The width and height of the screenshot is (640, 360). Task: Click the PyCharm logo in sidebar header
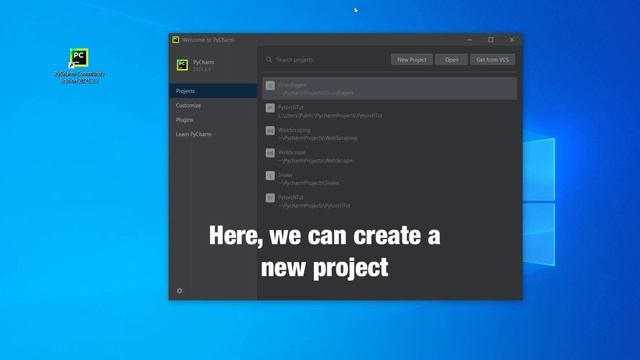click(182, 64)
